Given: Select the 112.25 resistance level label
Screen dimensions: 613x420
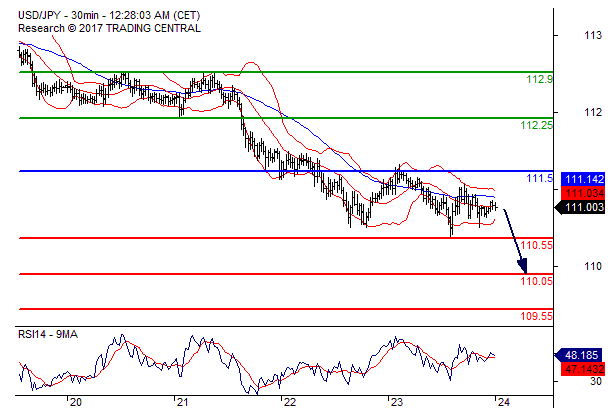Looking at the screenshot, I should tap(536, 125).
